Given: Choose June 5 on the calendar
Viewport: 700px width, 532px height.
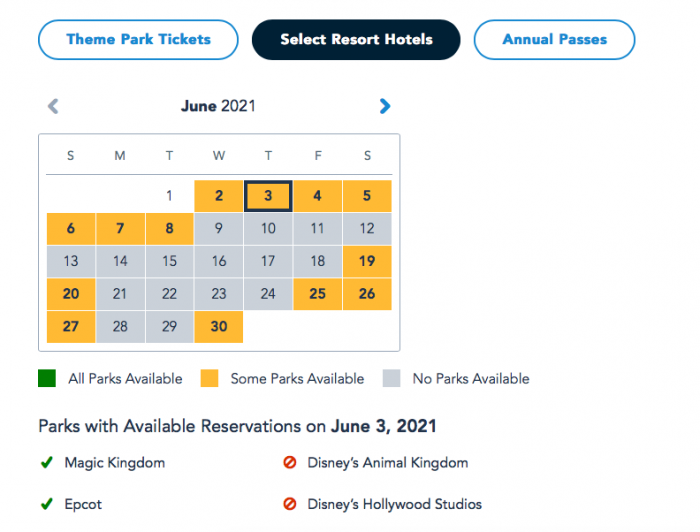Looking at the screenshot, I should tap(367, 196).
